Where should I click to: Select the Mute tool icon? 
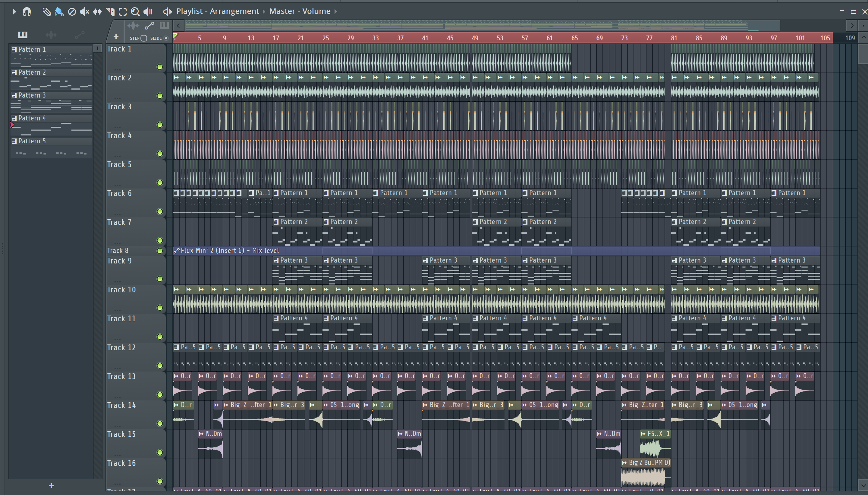coord(84,11)
